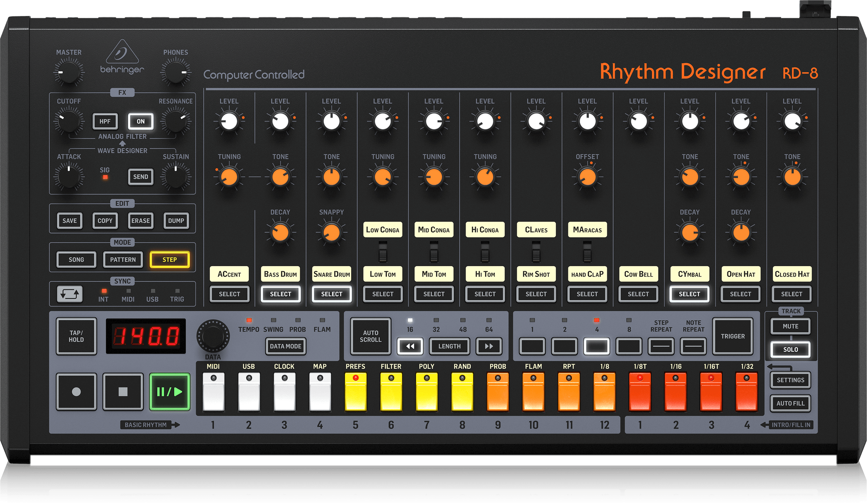This screenshot has width=867, height=504.
Task: Click the fast-forward double-arrow button under 64
Action: coord(489,346)
